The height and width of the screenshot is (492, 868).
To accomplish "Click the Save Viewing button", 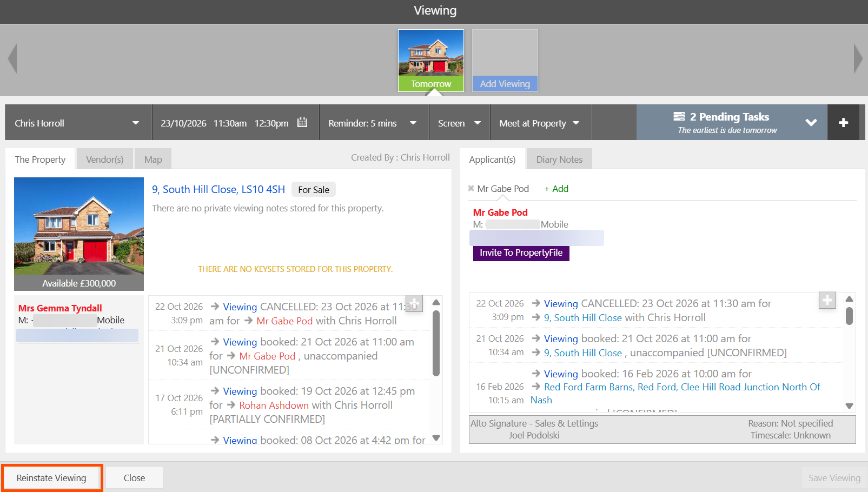I will click(x=834, y=478).
